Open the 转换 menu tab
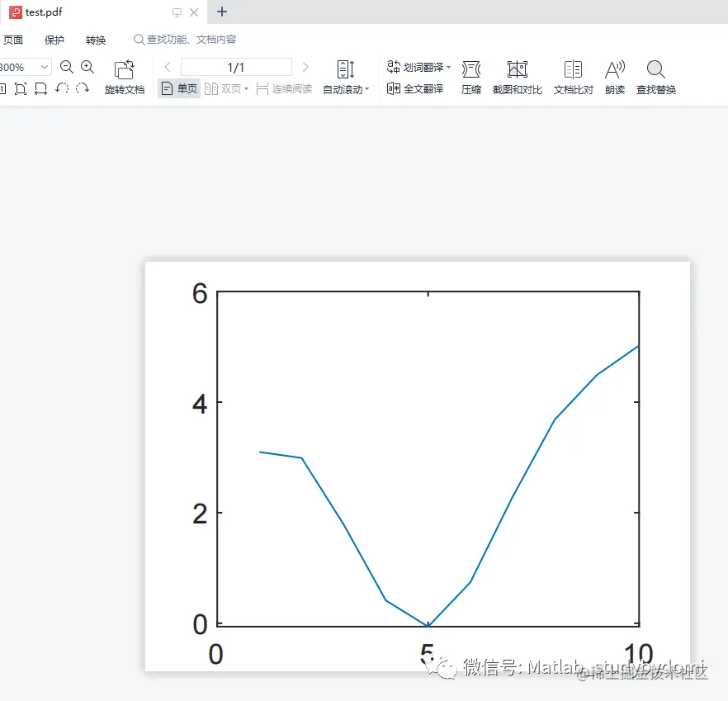 (x=96, y=40)
